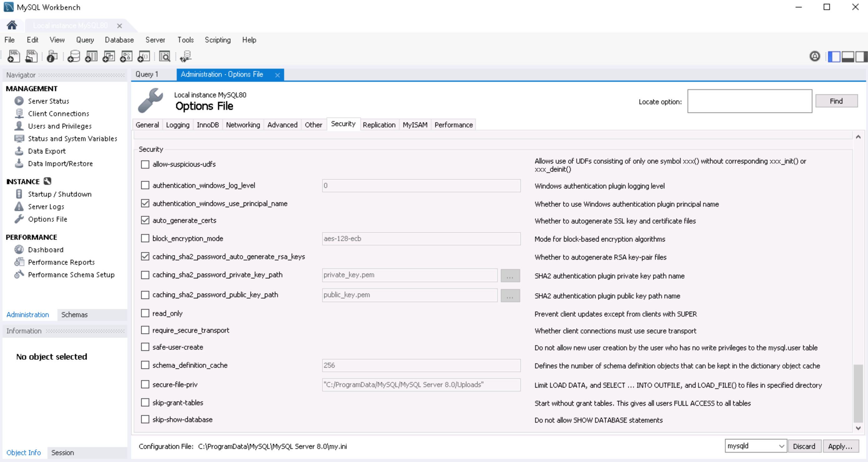The image size is (868, 462).
Task: Create a new stored function with the f() icon
Action: click(x=144, y=56)
